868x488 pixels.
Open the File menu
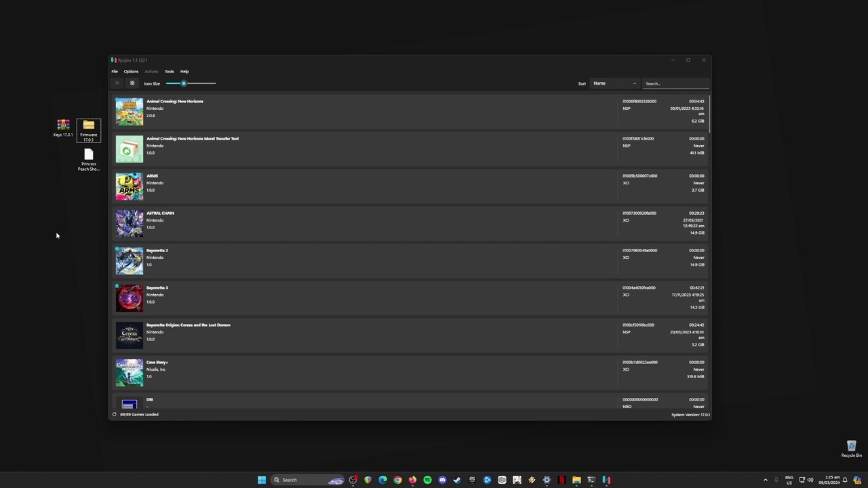115,71
